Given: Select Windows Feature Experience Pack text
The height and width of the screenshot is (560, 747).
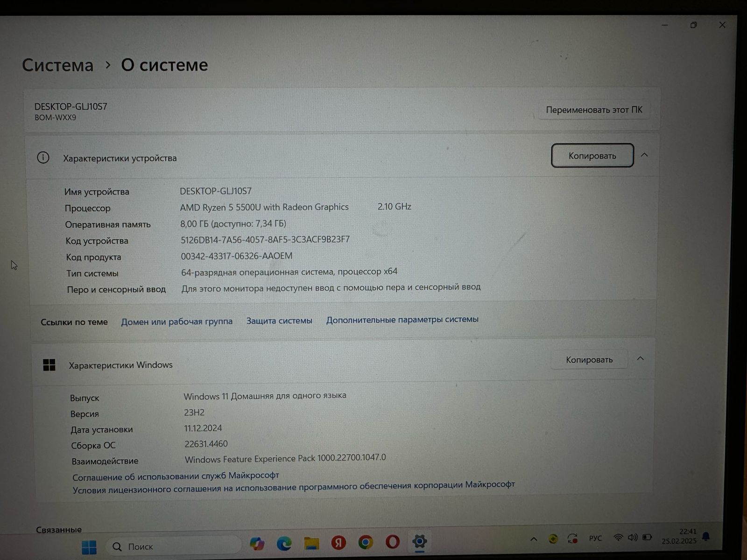Looking at the screenshot, I should 285,458.
